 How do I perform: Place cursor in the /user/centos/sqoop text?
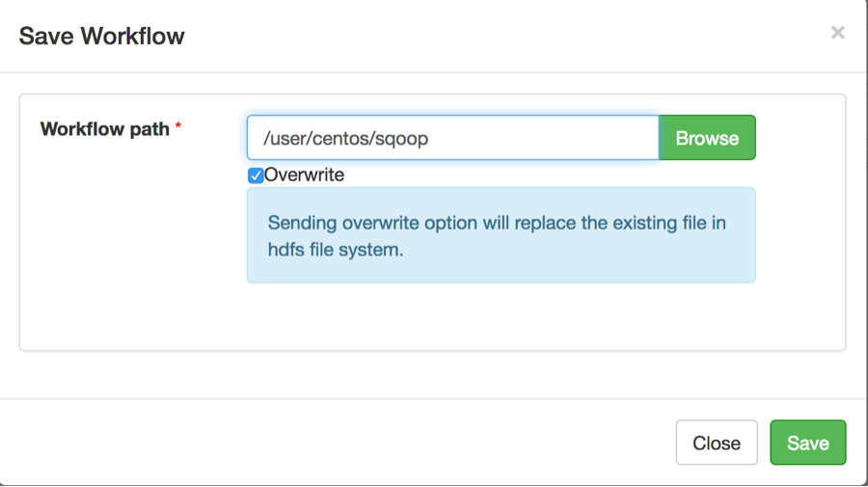pyautogui.click(x=346, y=139)
